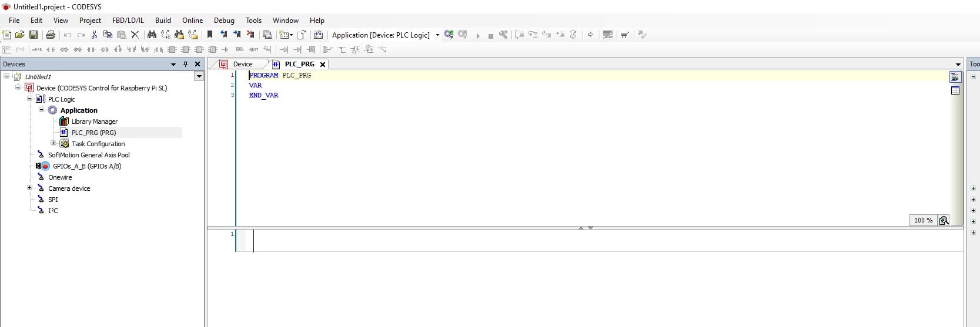This screenshot has height=327, width=980.
Task: Expand the Task Configuration node
Action: point(53,143)
